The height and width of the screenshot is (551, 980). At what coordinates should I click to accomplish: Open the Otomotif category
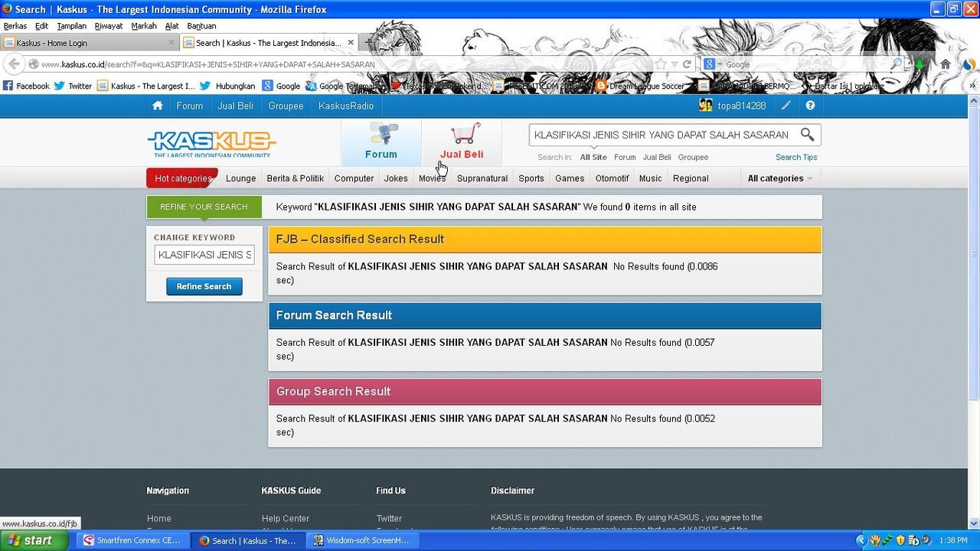[612, 178]
